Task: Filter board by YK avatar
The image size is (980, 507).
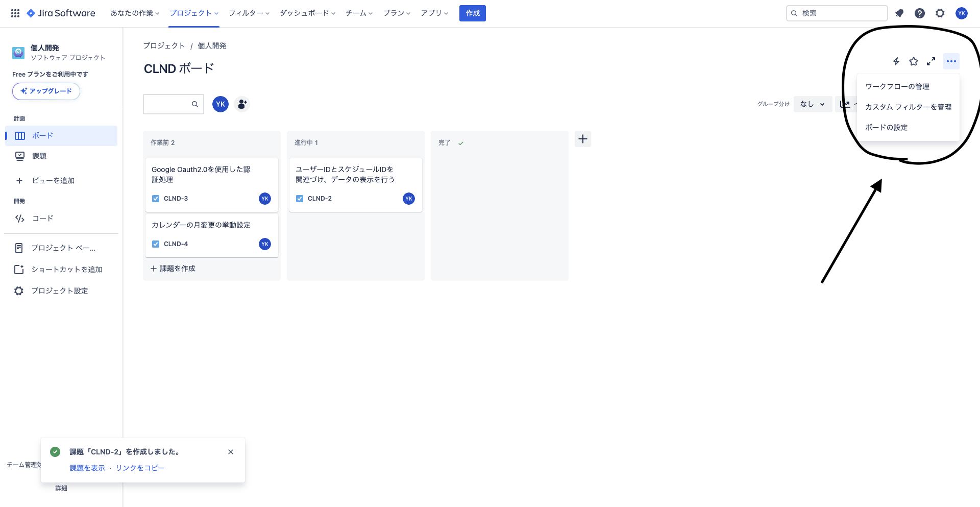Action: point(220,104)
